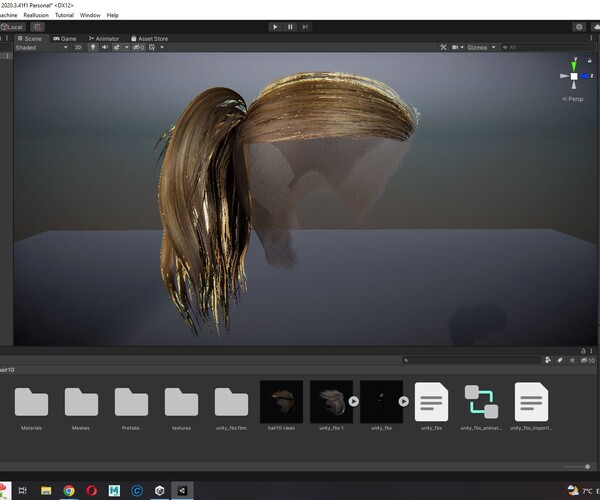600x500 pixels.
Task: Click the Project panel search field
Action: [x=471, y=360]
